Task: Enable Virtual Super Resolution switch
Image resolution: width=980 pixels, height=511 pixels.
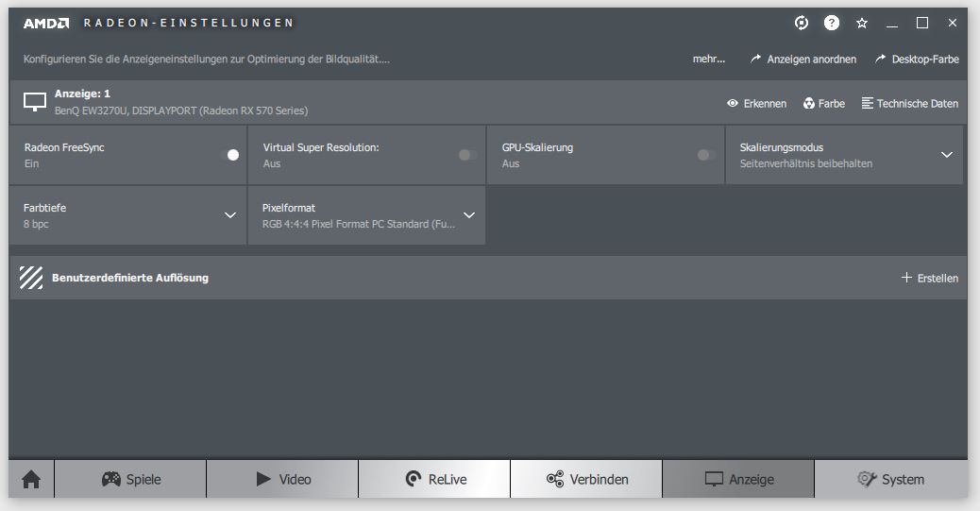Action: [x=467, y=155]
